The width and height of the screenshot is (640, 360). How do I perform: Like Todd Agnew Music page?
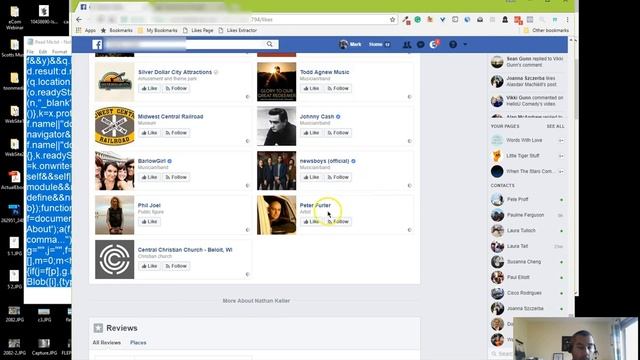pos(311,88)
